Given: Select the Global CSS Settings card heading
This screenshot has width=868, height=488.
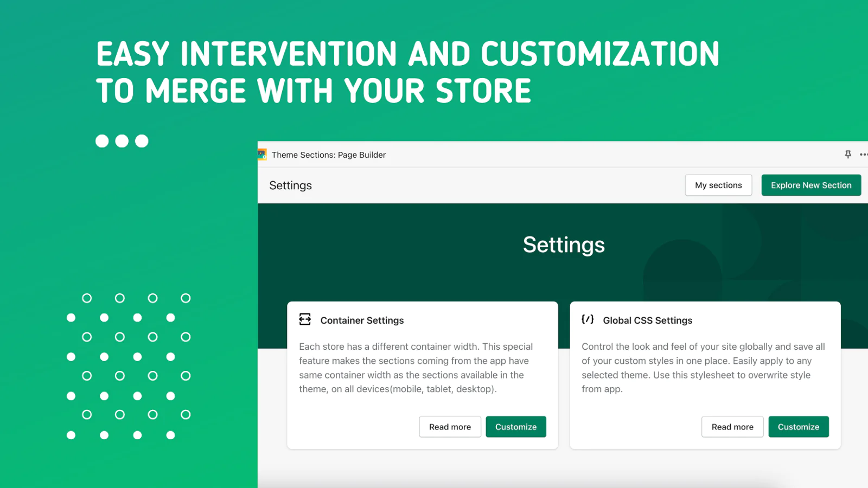Looking at the screenshot, I should coord(647,320).
